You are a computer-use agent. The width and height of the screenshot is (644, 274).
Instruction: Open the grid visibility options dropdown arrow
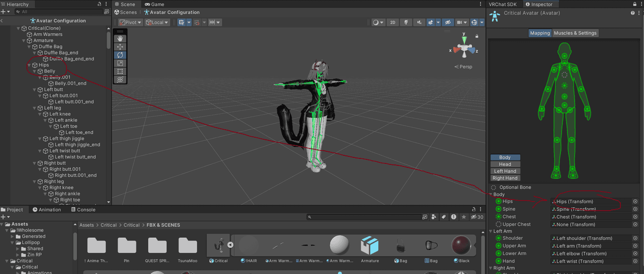(189, 22)
